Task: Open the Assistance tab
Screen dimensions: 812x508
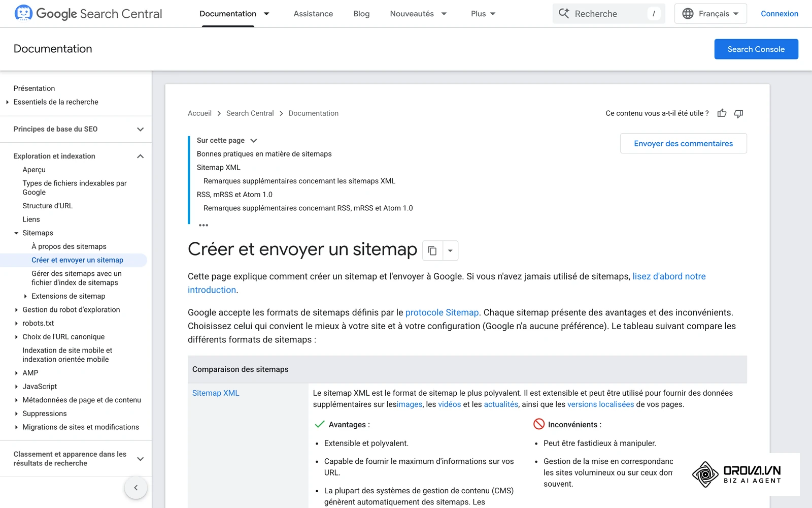Action: pyautogui.click(x=313, y=14)
